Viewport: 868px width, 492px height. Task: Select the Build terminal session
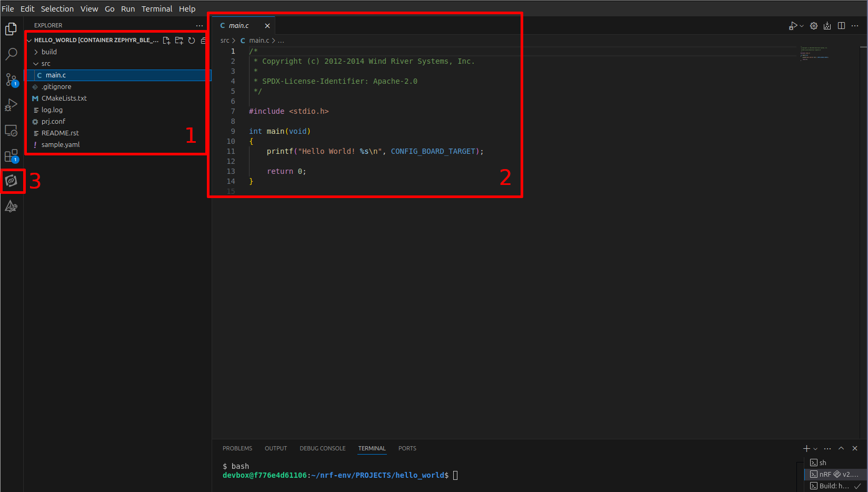point(836,486)
